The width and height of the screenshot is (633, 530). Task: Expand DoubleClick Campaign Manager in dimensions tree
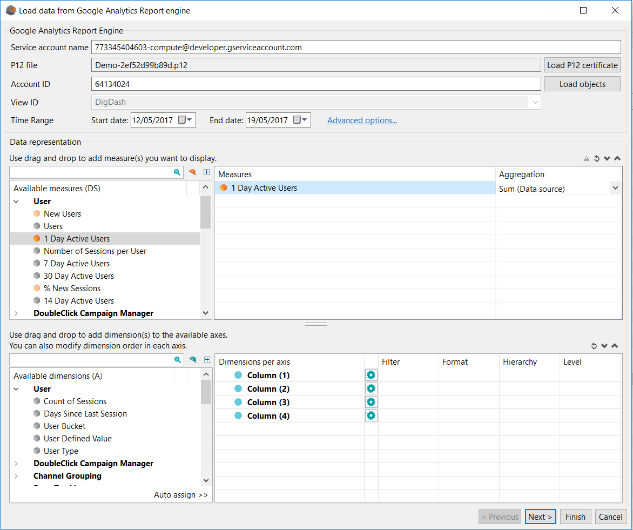pyautogui.click(x=16, y=463)
